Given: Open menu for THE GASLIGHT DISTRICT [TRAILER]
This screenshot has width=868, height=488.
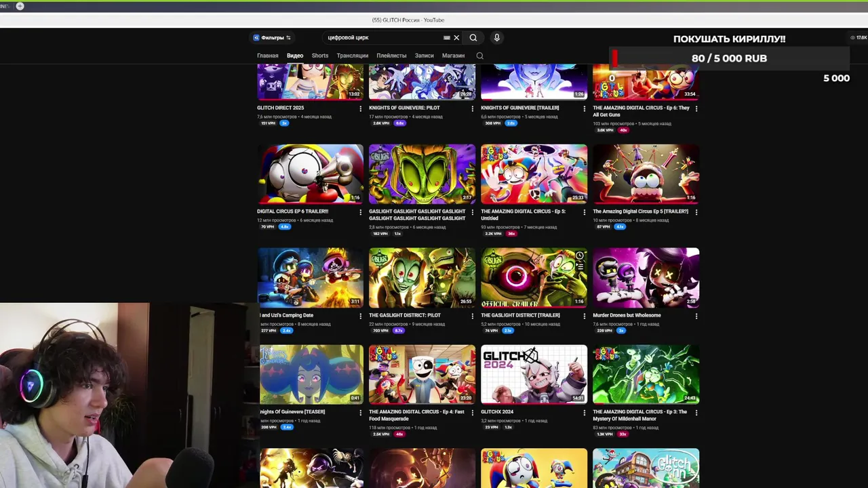Looking at the screenshot, I should 585,316.
